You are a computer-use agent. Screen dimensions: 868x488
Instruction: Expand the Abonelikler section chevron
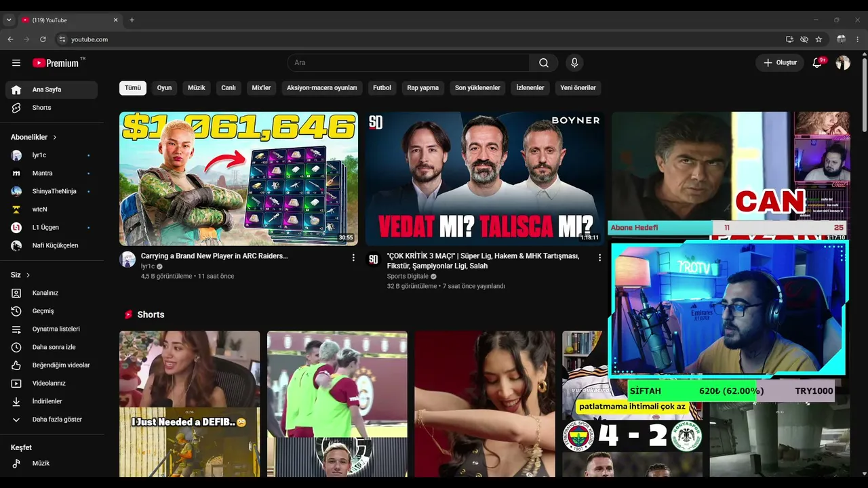pos(55,137)
